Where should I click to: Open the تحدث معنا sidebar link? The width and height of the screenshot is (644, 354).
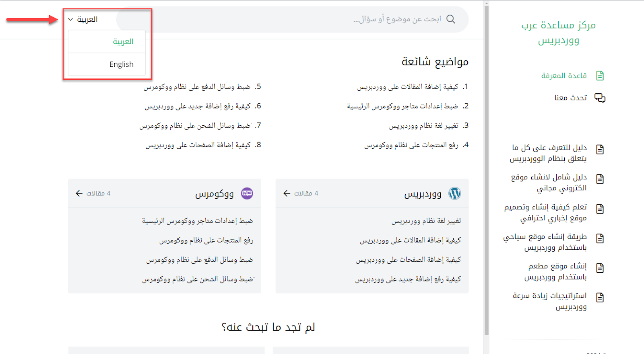point(570,98)
